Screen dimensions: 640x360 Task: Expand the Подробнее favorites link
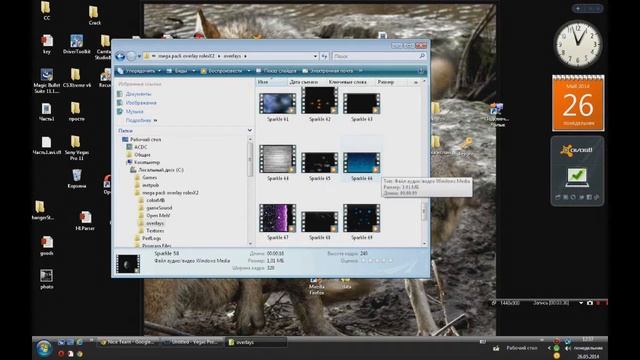(x=141, y=120)
